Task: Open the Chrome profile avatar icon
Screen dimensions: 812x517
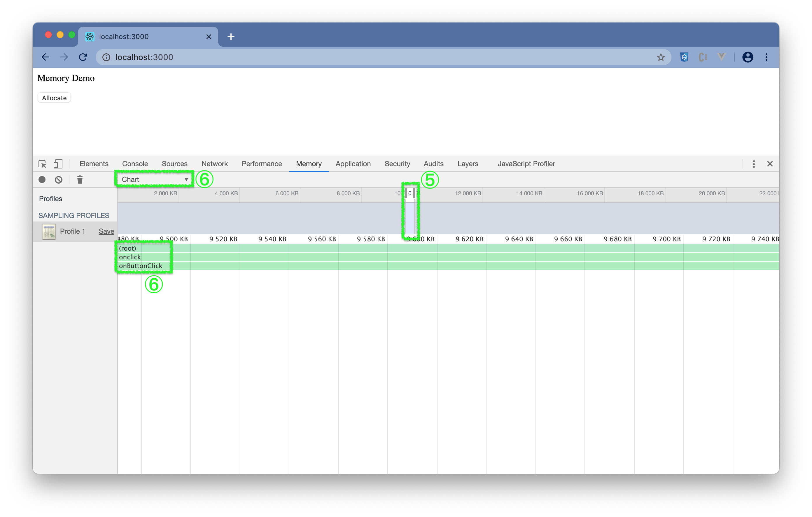Action: pos(747,57)
